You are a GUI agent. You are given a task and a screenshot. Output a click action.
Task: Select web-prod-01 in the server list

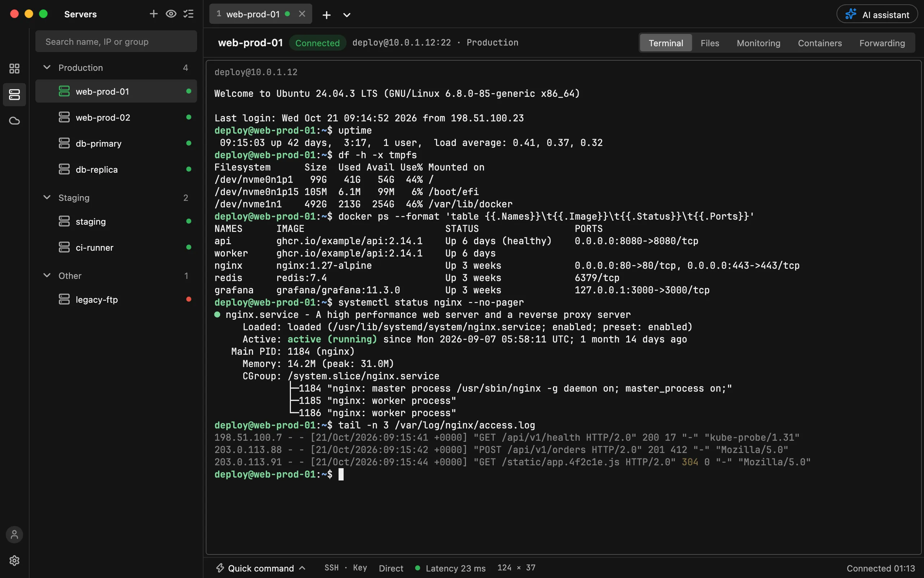tap(116, 91)
